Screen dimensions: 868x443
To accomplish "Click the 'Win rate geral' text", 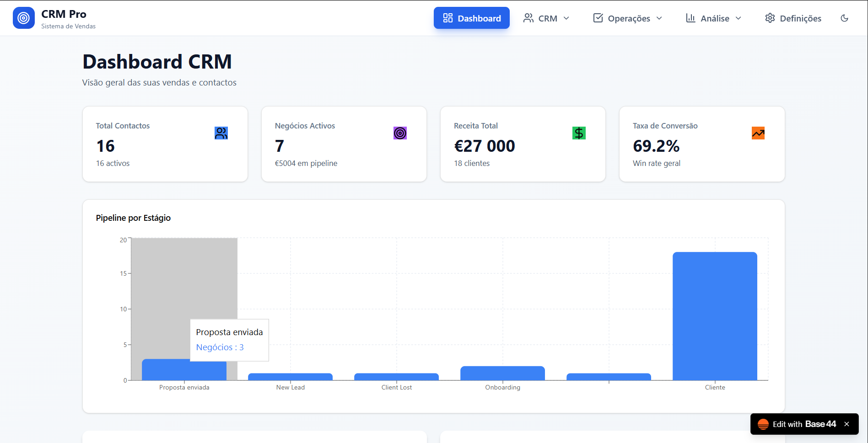I will click(x=657, y=163).
